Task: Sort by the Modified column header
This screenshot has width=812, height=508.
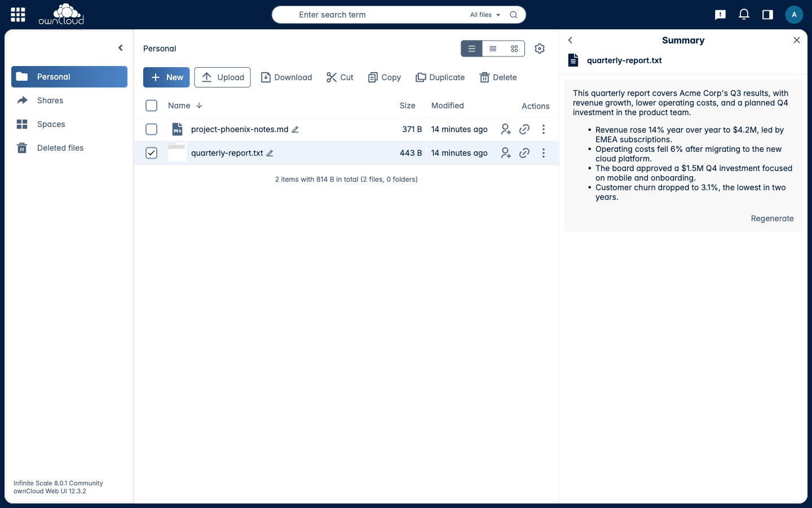Action: coord(448,106)
